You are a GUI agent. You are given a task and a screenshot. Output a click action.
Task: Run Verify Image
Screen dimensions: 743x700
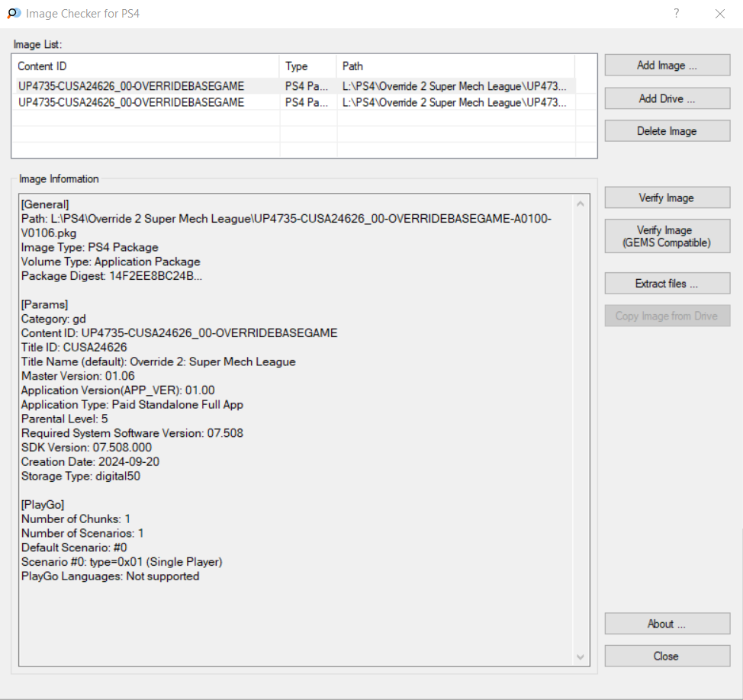[x=667, y=197]
